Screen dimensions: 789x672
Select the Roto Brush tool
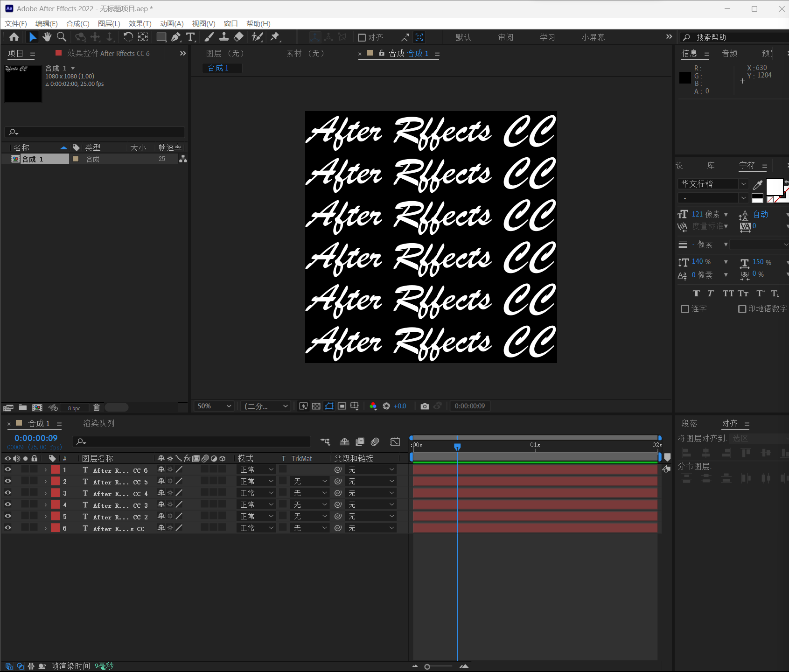(257, 37)
